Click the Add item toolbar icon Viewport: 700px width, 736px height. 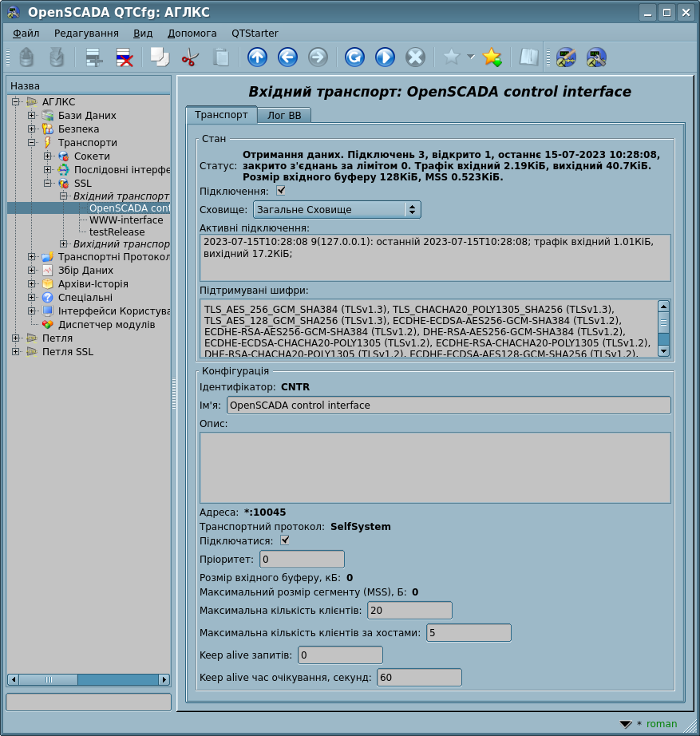tap(94, 57)
